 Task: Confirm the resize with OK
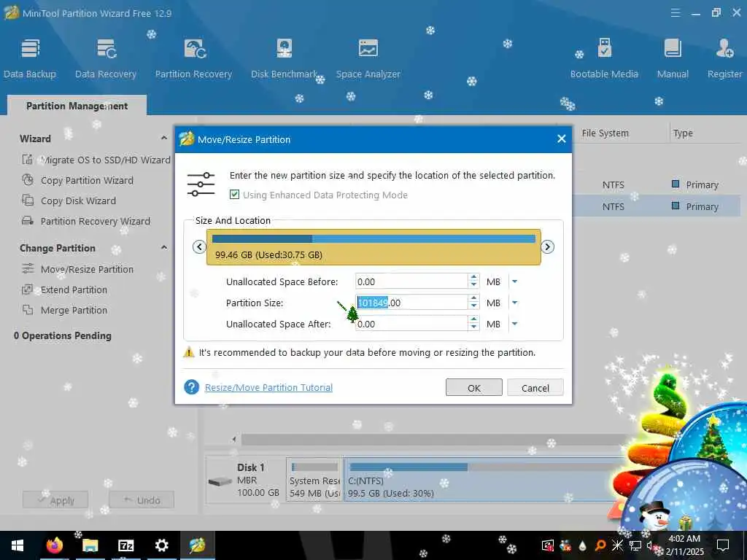[474, 388]
